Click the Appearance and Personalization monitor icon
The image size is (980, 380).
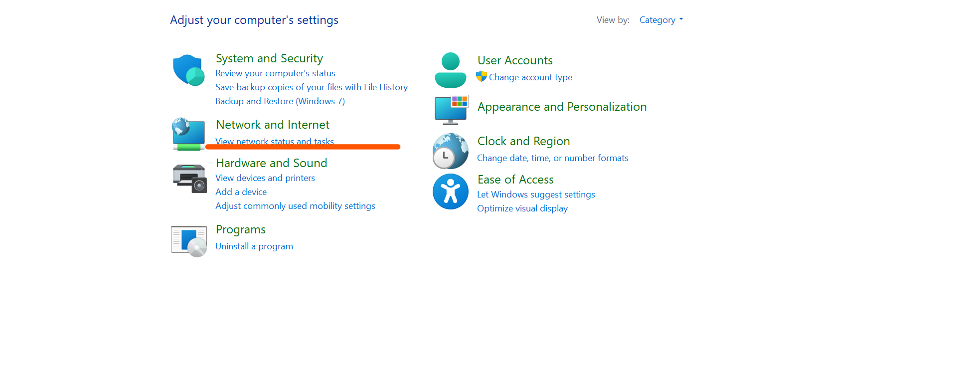tap(451, 110)
